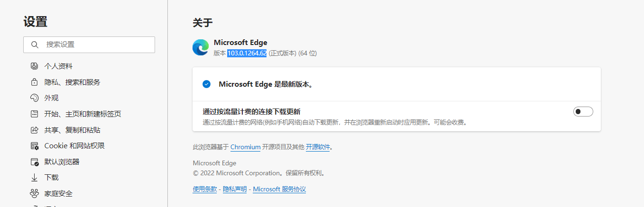Click the blue checkmark up-to-date icon

tap(206, 84)
